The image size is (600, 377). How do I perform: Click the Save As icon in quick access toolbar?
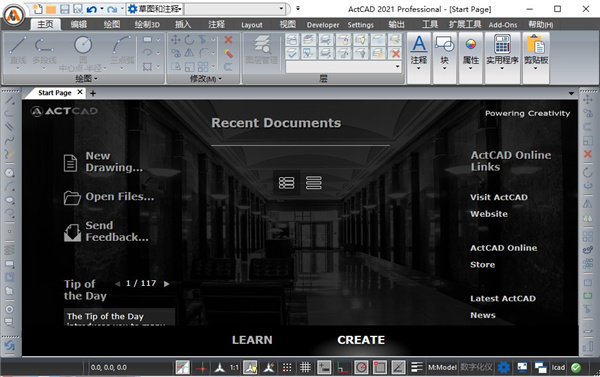click(x=78, y=9)
